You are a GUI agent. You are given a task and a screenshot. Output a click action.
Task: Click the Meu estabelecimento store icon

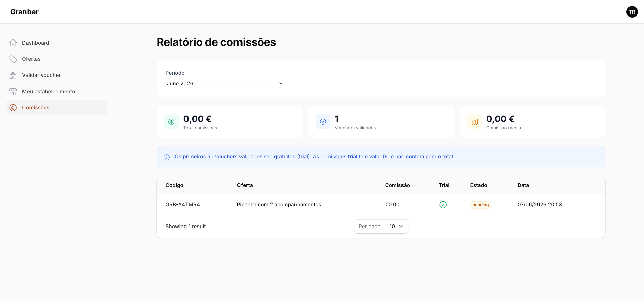(x=13, y=92)
